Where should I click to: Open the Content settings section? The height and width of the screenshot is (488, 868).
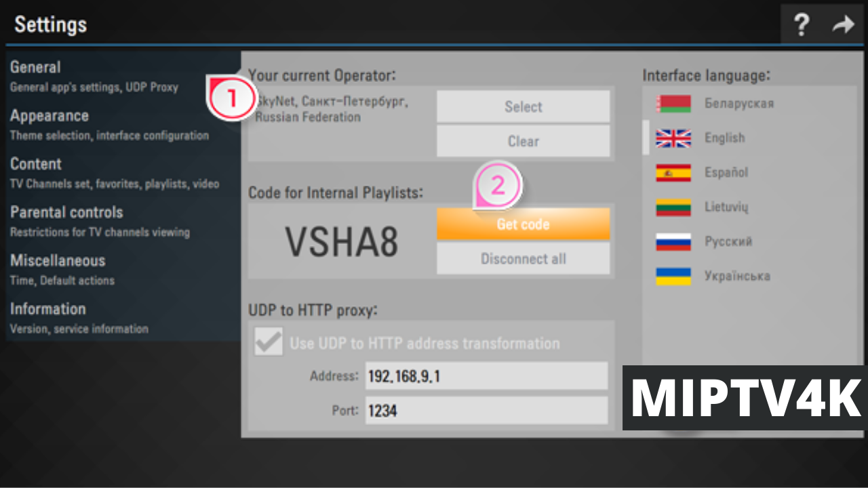(122, 173)
